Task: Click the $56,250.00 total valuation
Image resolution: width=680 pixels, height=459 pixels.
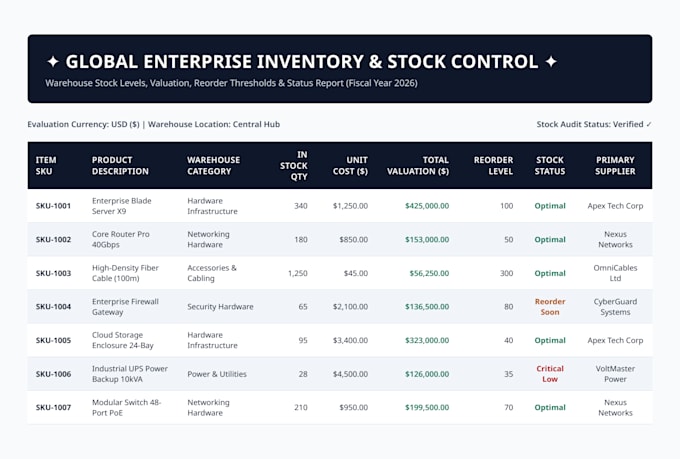Action: click(x=429, y=273)
